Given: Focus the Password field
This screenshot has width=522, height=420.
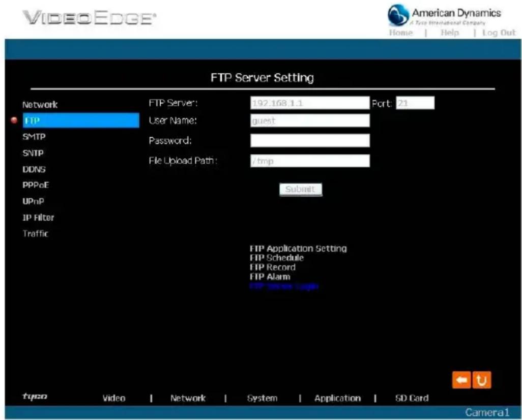Looking at the screenshot, I should coord(310,140).
